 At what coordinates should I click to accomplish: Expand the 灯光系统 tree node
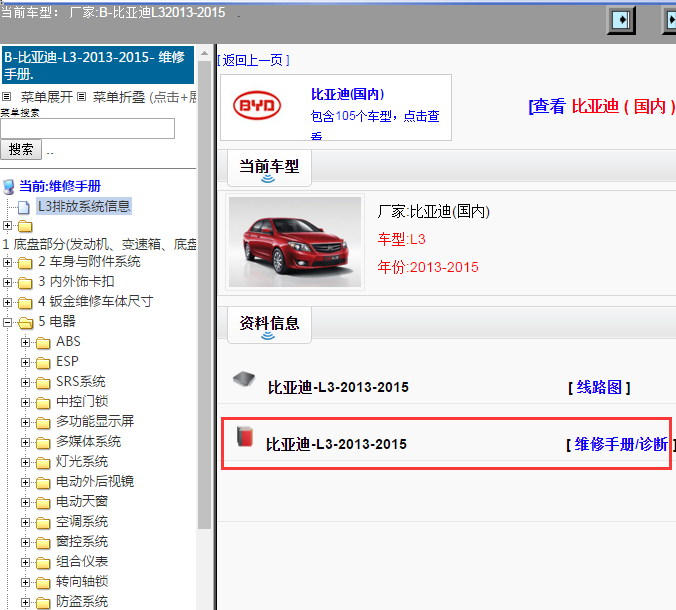pos(25,463)
